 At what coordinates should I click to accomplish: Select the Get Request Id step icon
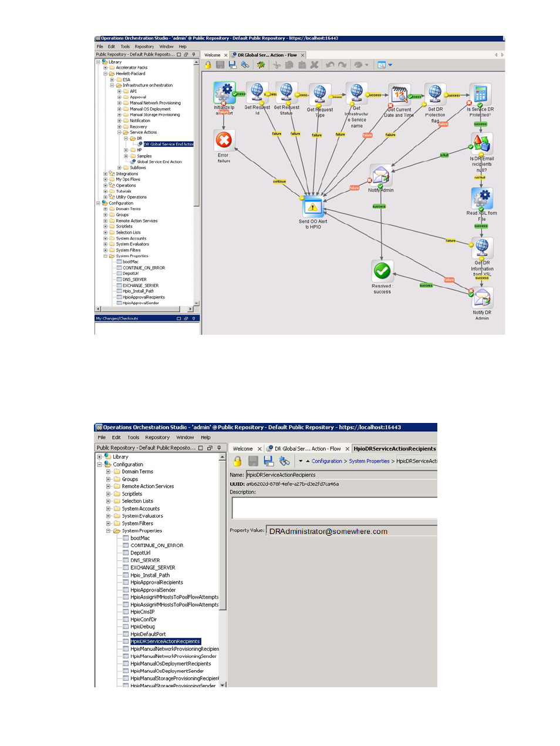point(257,93)
